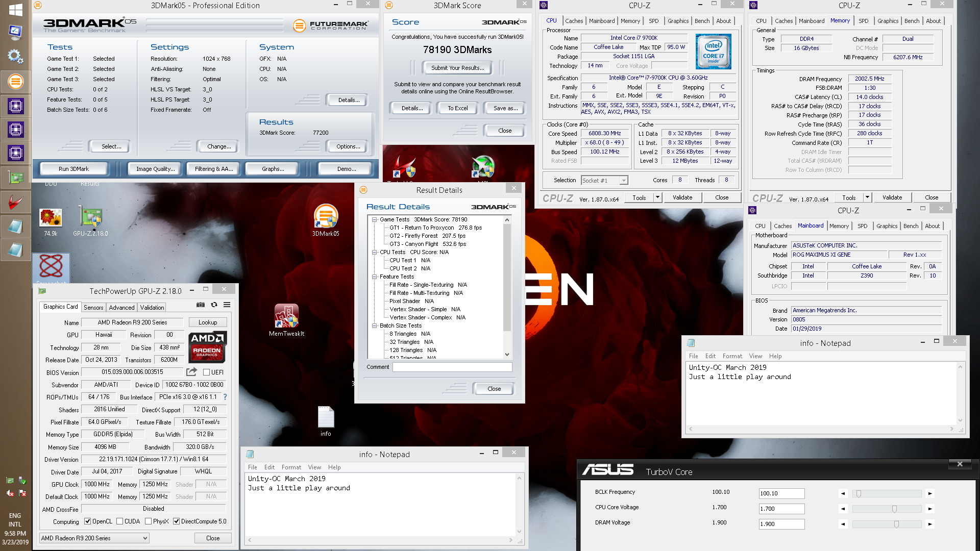The image size is (980, 551).
Task: Click the To Excel button
Action: click(458, 108)
